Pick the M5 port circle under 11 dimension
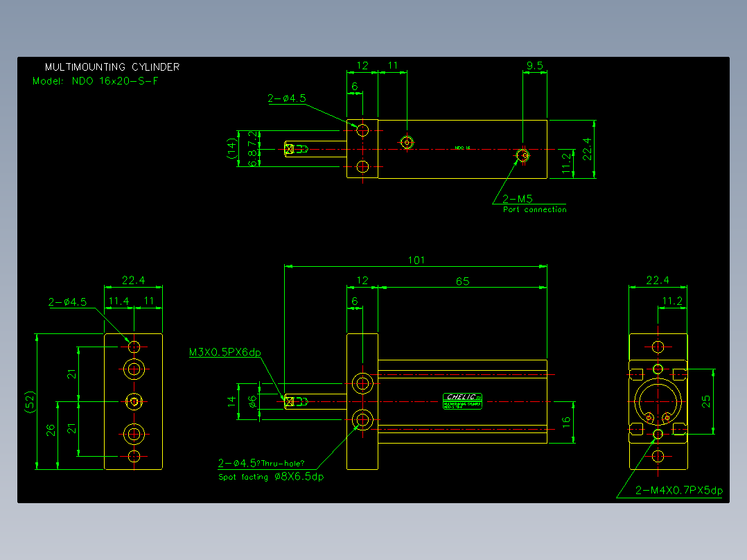This screenshot has width=747, height=560. click(x=407, y=142)
